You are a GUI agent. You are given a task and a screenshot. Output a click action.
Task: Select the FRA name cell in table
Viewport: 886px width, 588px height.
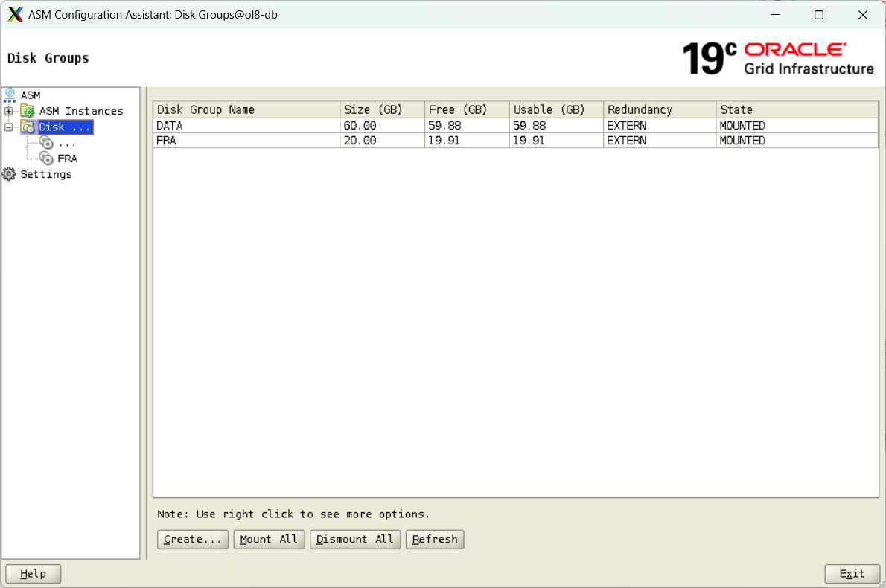(x=247, y=140)
